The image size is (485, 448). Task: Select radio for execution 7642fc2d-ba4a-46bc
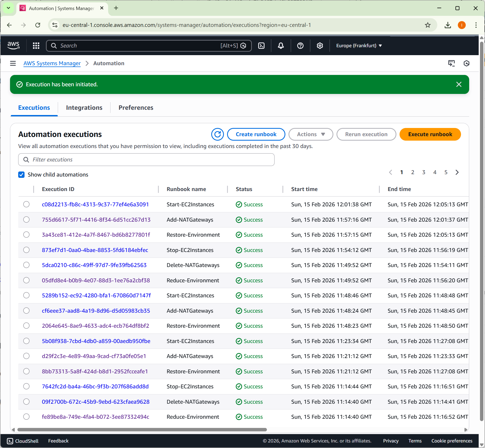[26, 386]
